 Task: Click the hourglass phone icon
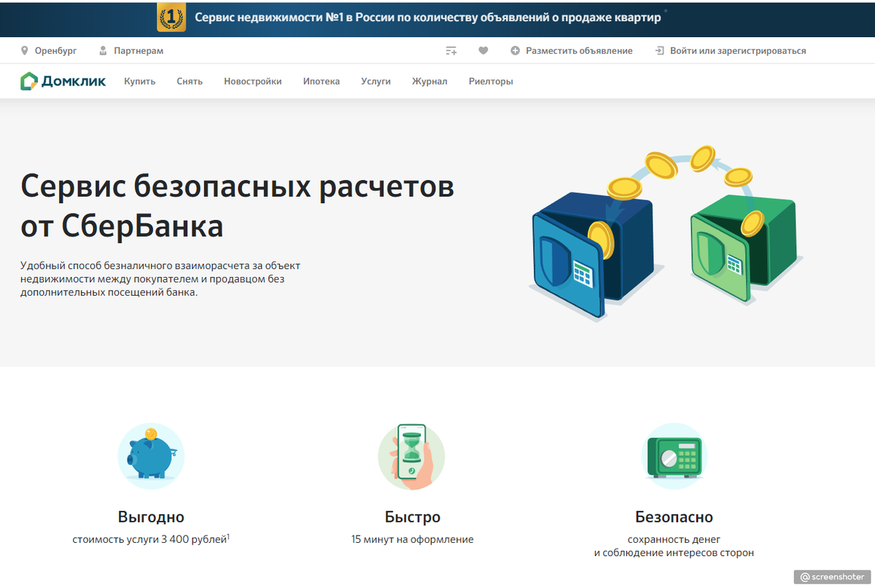pos(411,455)
